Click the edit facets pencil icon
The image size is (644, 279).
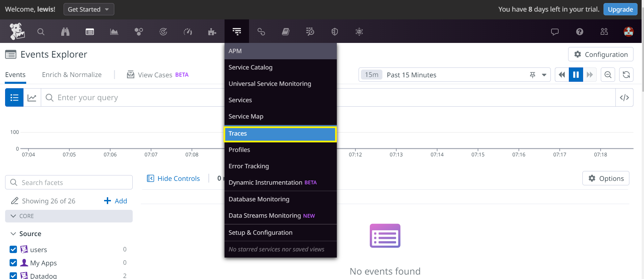15,201
